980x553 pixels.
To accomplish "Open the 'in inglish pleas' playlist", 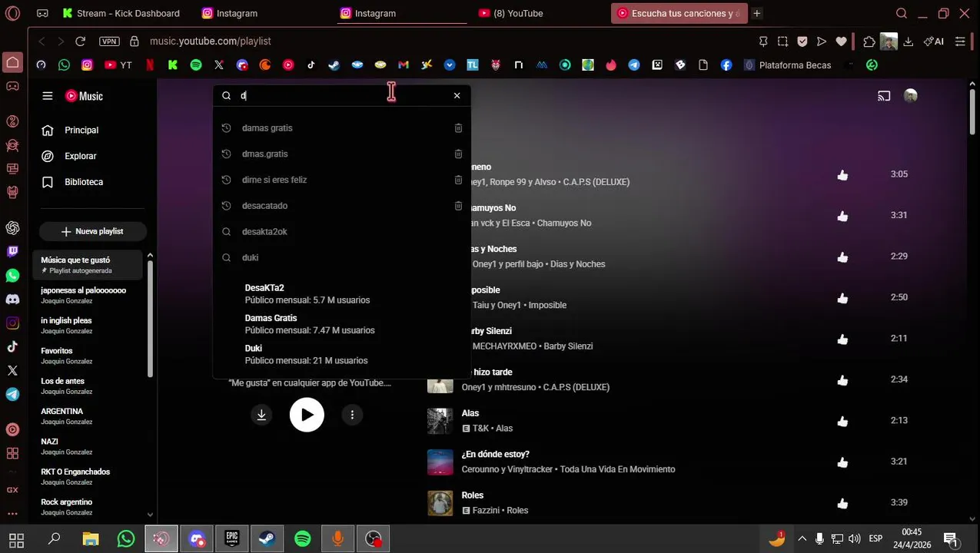I will click(x=88, y=326).
